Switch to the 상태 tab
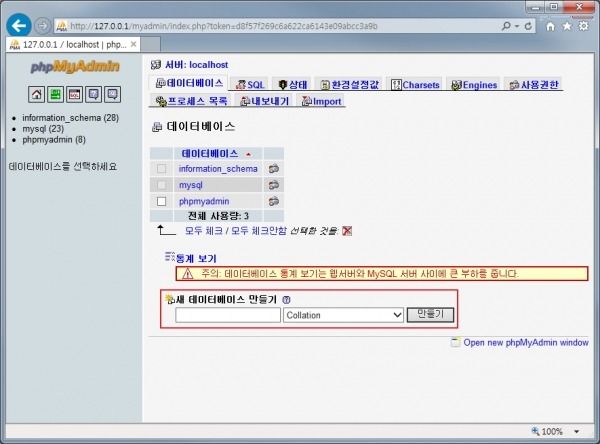Image resolution: width=600 pixels, height=444 pixels. click(293, 85)
